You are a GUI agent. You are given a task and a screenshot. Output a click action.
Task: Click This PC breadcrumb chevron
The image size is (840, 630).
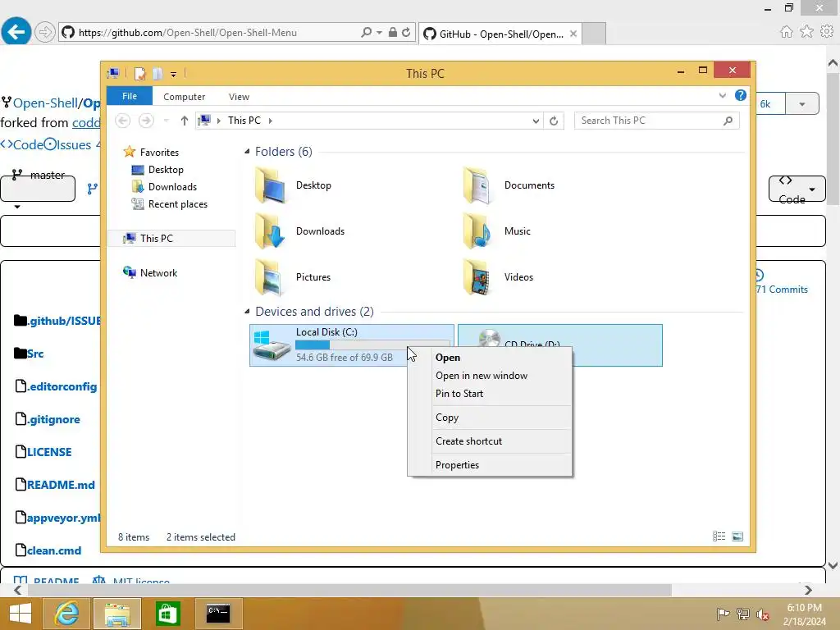(271, 121)
